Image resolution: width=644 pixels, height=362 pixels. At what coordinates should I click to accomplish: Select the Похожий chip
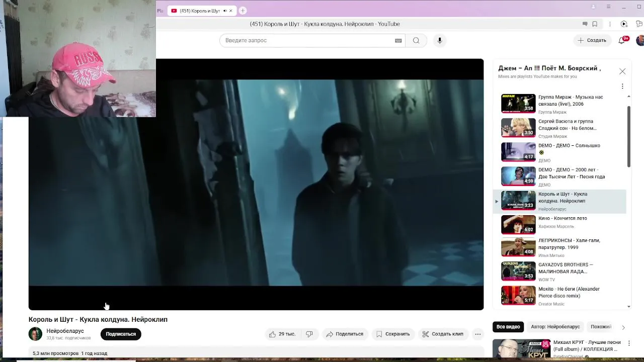click(601, 327)
